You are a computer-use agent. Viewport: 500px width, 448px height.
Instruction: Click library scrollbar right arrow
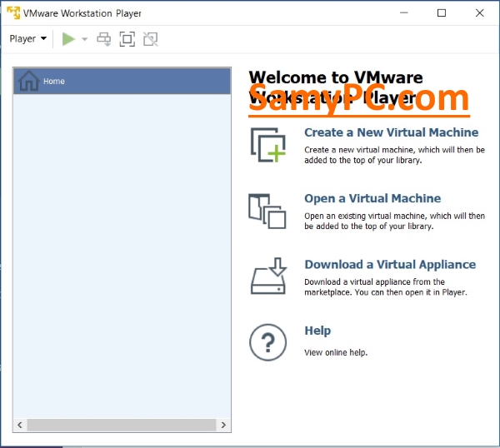[223, 425]
